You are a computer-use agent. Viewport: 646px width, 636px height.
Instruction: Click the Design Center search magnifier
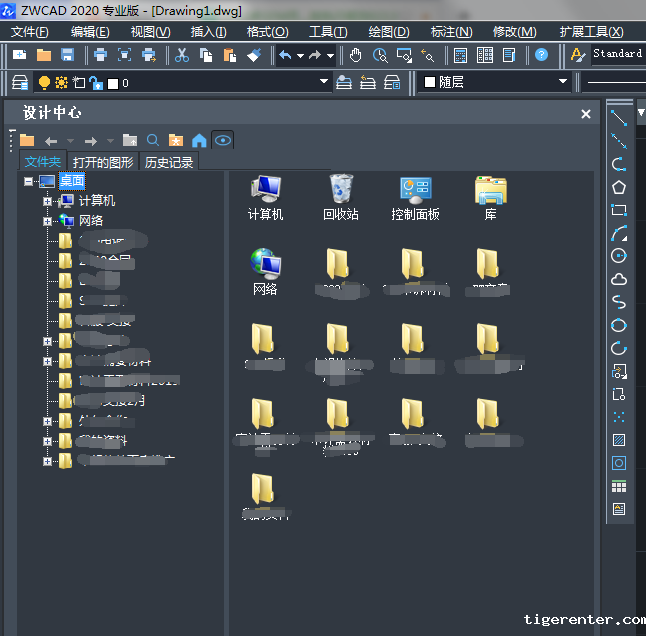[152, 140]
